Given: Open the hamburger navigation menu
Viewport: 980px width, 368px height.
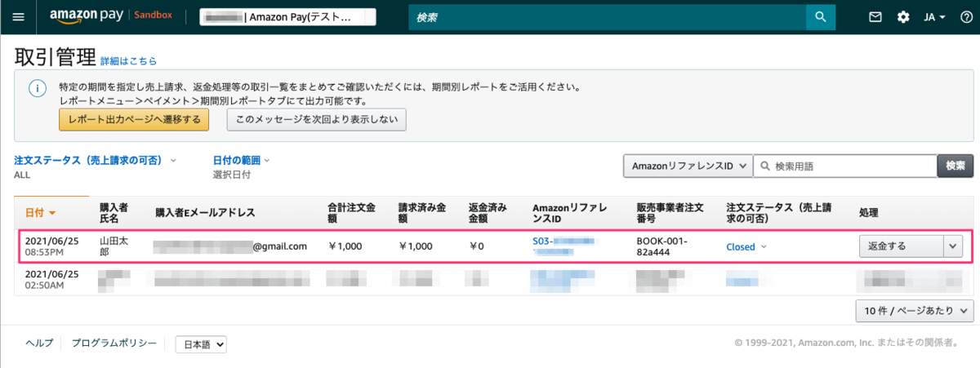Looking at the screenshot, I should [19, 17].
